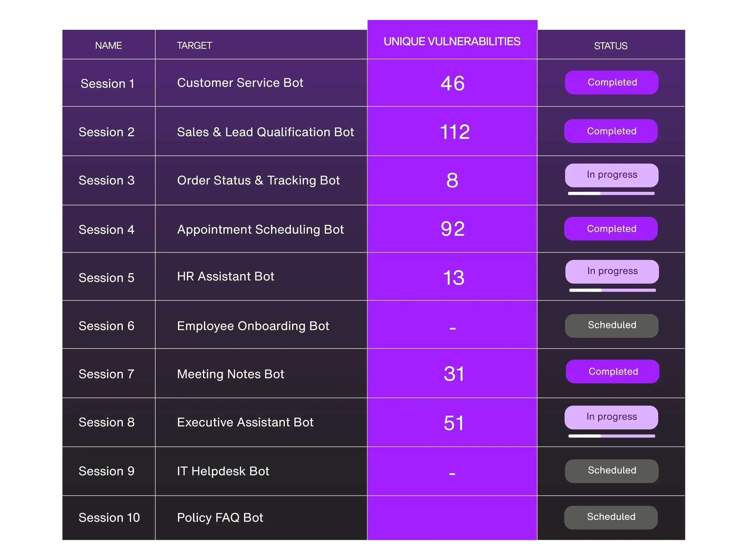747x560 pixels.
Task: Click the 92 count for Appointment Scheduling Bot
Action: (x=452, y=229)
